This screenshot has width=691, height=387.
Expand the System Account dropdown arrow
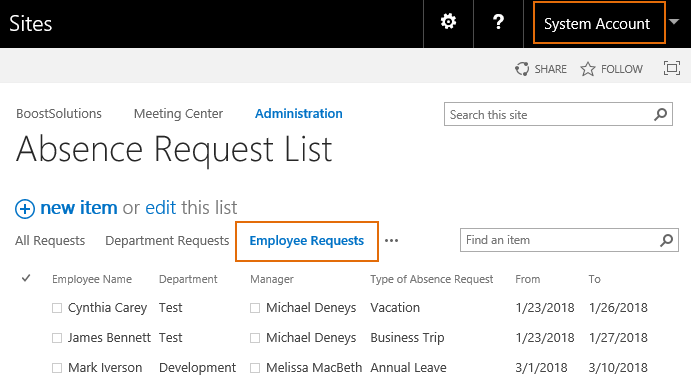point(674,22)
